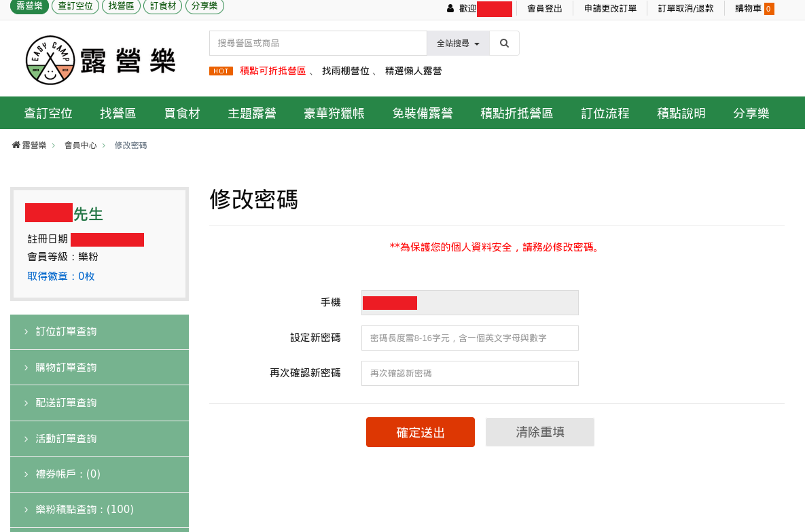Open 購物車 link

point(748,9)
